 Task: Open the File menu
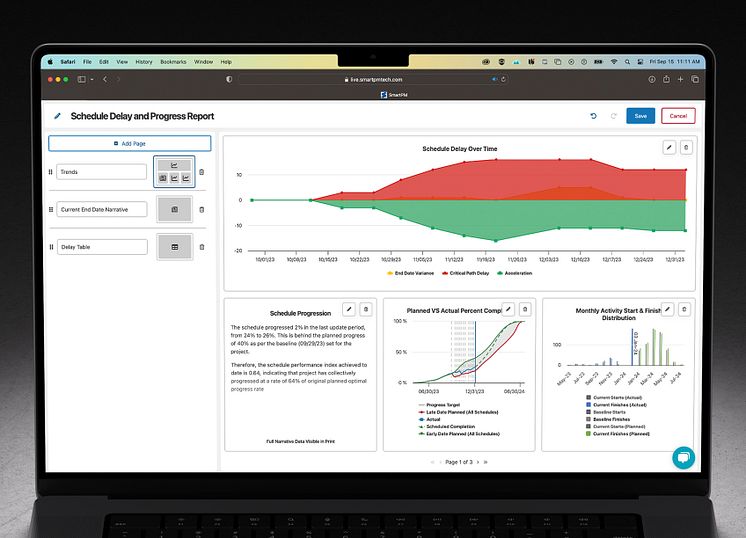pos(87,62)
